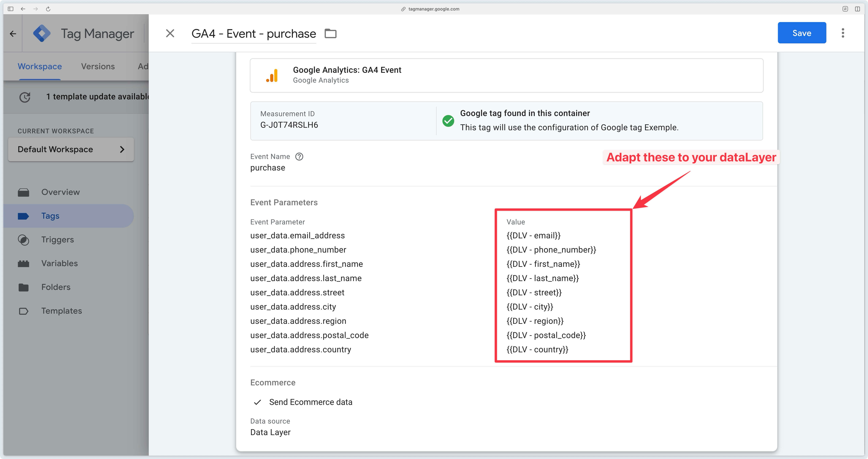Click the Tags label icon
Image resolution: width=868 pixels, height=459 pixels.
tap(23, 216)
